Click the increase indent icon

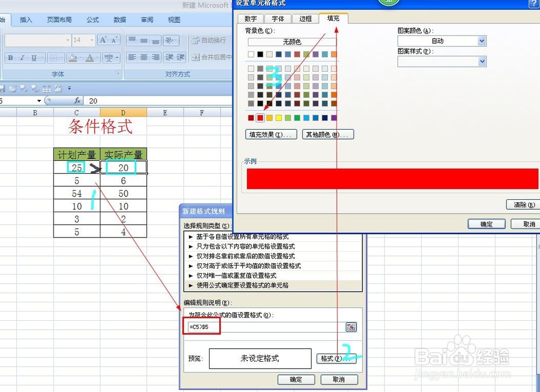click(181, 57)
